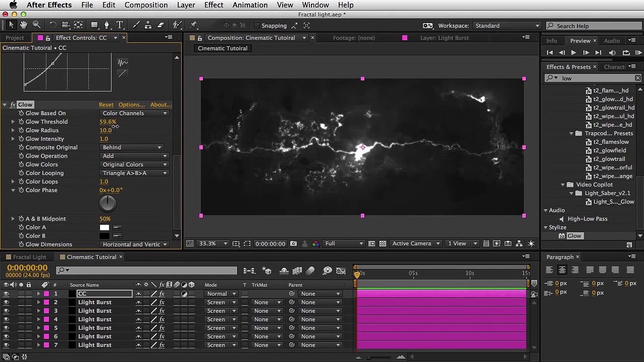Switch to the Fractal Light timeline tab
644x362 pixels.
[x=30, y=257]
